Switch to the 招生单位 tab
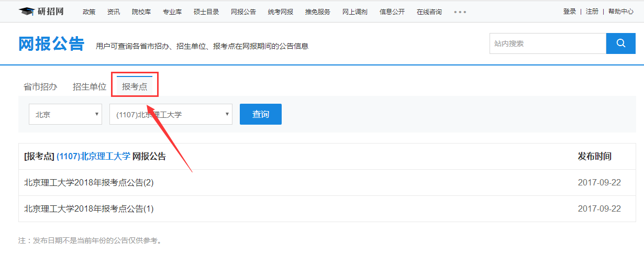 [x=90, y=87]
